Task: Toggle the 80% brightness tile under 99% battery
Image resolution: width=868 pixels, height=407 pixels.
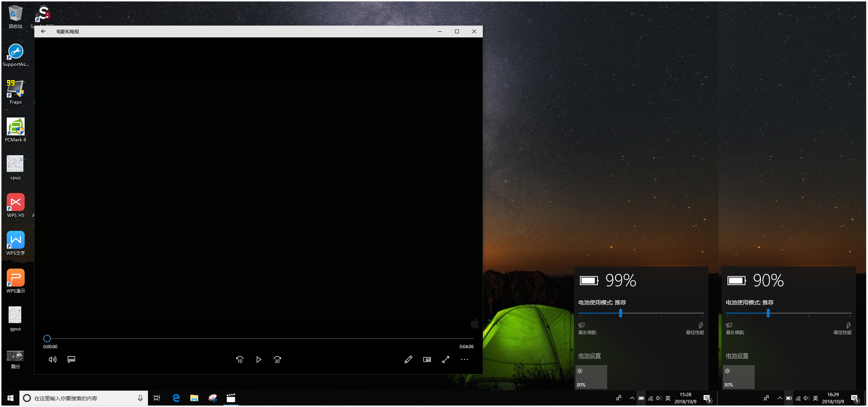Action: [591, 377]
